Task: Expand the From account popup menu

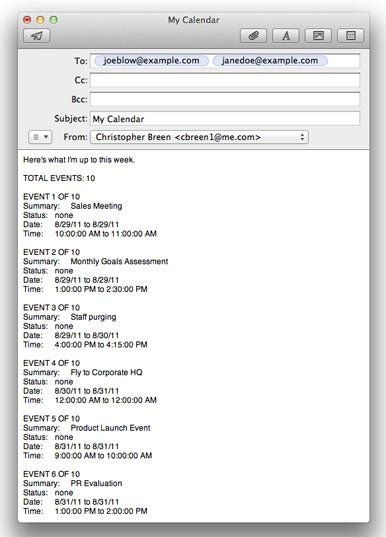Action: [x=199, y=137]
